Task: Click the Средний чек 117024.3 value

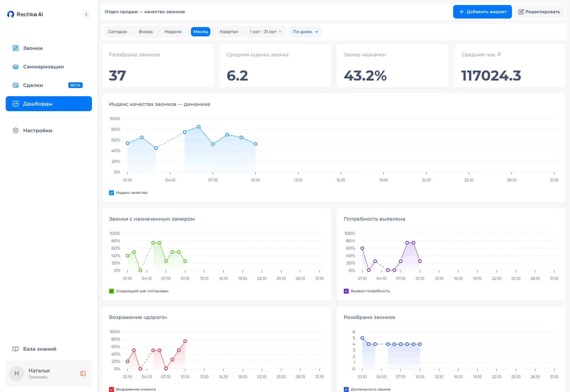Action: click(491, 76)
